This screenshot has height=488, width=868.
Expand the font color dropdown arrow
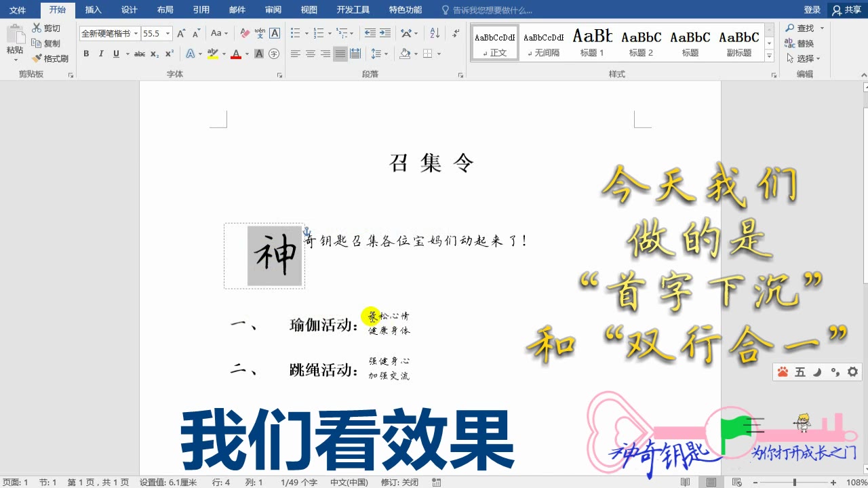click(x=245, y=54)
